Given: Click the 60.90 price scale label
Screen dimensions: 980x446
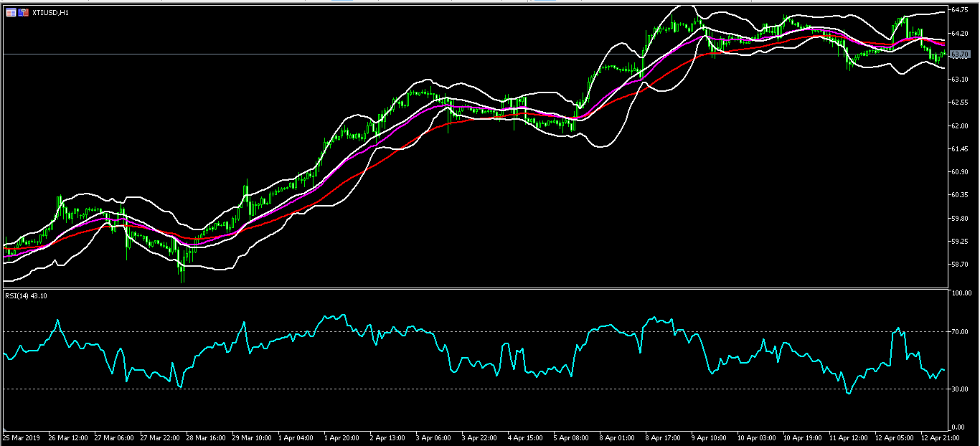Looking at the screenshot, I should coord(960,172).
